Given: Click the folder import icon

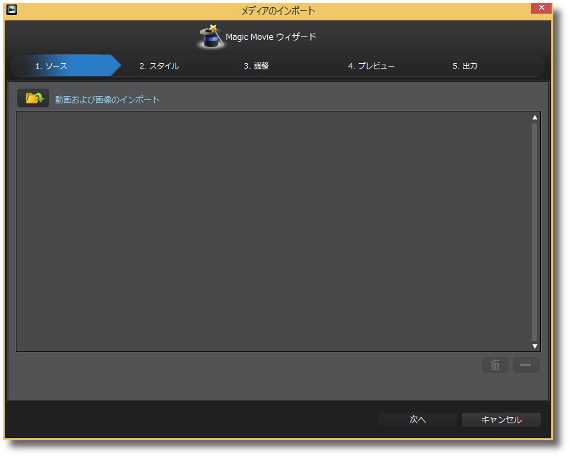Looking at the screenshot, I should tap(33, 98).
